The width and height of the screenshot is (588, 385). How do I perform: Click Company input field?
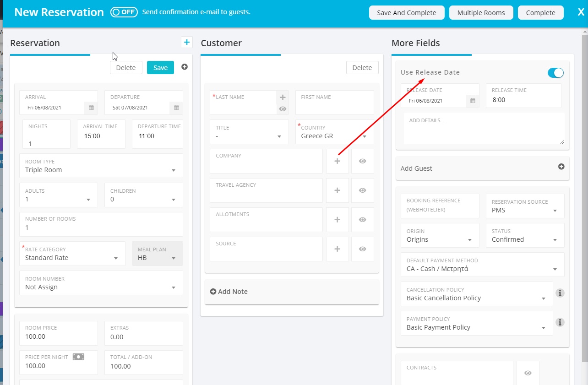click(267, 161)
